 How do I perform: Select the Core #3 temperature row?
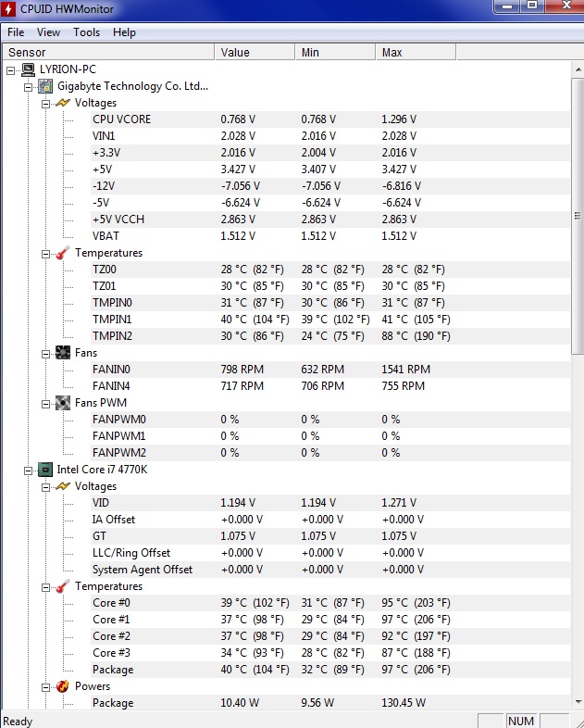pyautogui.click(x=330, y=653)
